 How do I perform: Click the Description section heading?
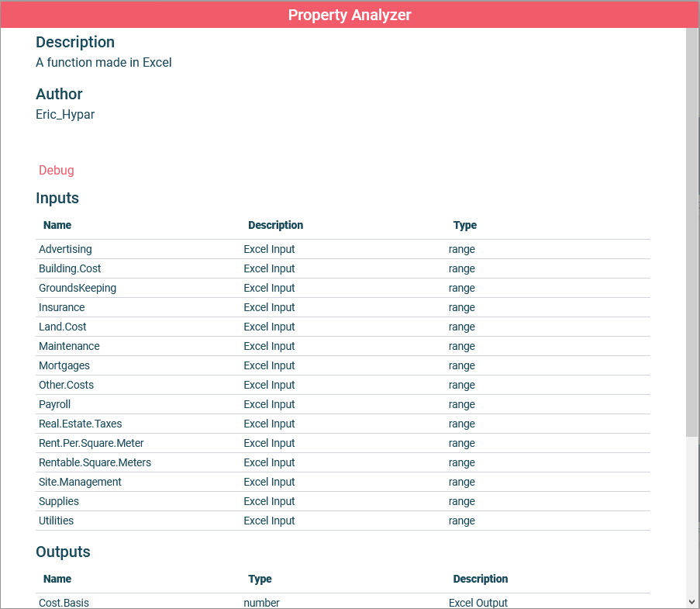[x=75, y=42]
